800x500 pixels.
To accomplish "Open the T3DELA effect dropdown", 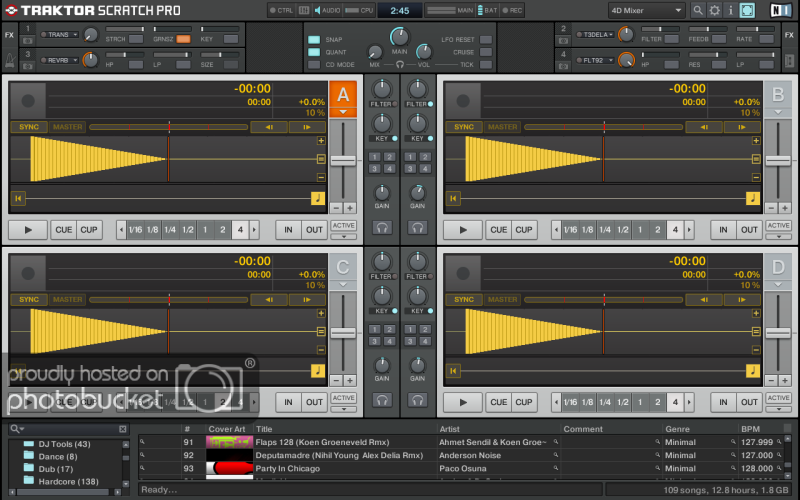I will 595,35.
